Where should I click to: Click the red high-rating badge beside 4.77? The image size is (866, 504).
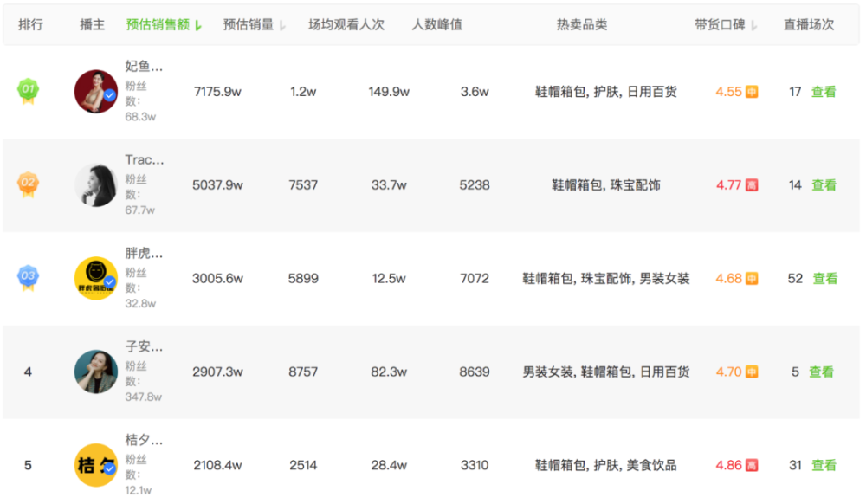point(752,185)
